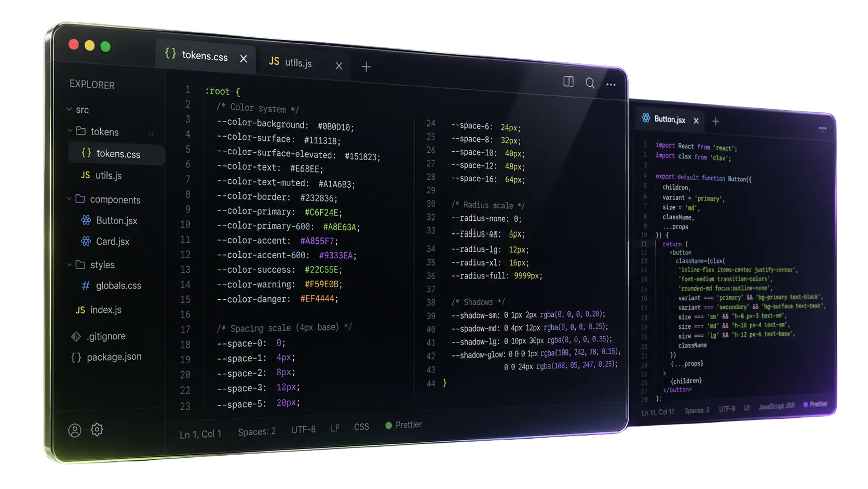Click the folder icon for tokens

click(81, 131)
